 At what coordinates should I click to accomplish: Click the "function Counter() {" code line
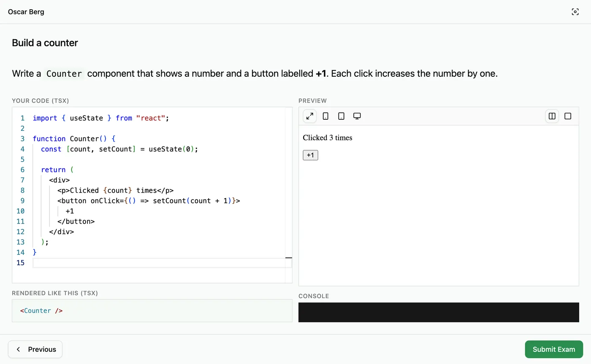click(x=74, y=139)
